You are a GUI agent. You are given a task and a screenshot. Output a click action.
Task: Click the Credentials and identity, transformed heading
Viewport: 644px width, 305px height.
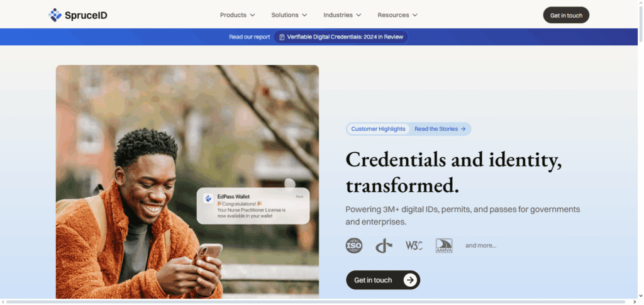[x=453, y=173]
